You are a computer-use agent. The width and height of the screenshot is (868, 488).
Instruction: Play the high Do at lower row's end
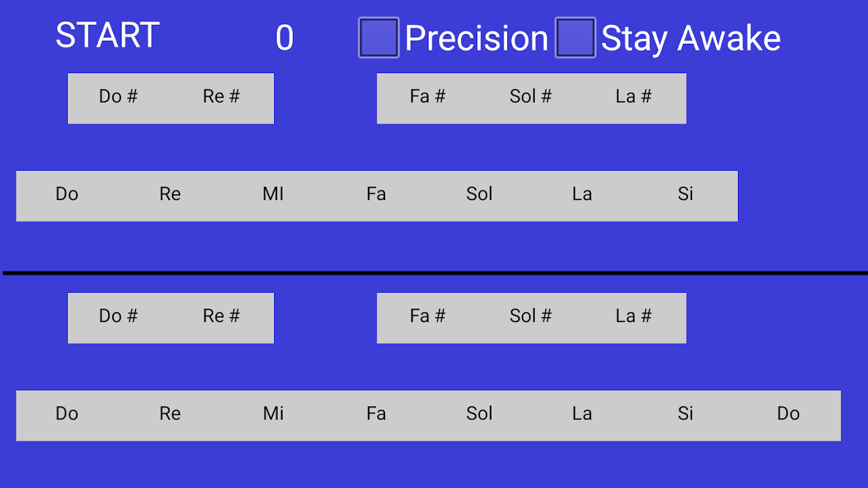point(789,414)
